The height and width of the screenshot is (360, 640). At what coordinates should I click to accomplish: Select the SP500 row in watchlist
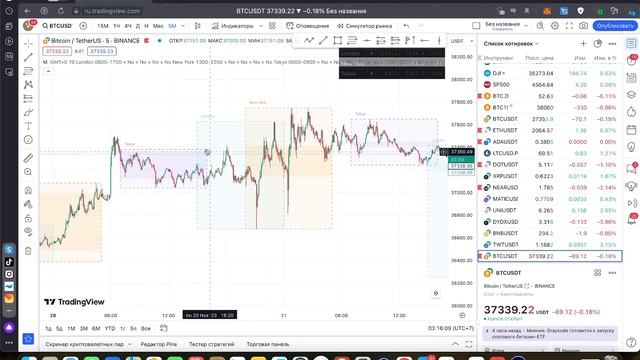tap(550, 84)
